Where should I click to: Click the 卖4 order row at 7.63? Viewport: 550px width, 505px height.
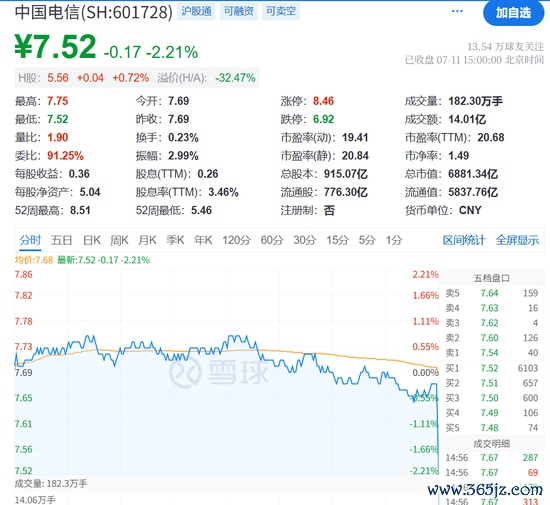[x=491, y=308]
